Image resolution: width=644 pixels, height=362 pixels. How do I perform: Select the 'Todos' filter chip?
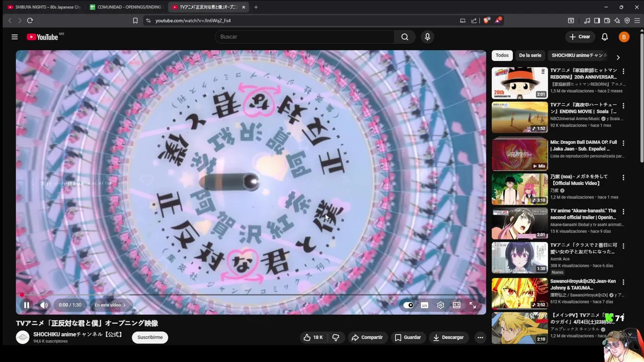click(x=502, y=55)
